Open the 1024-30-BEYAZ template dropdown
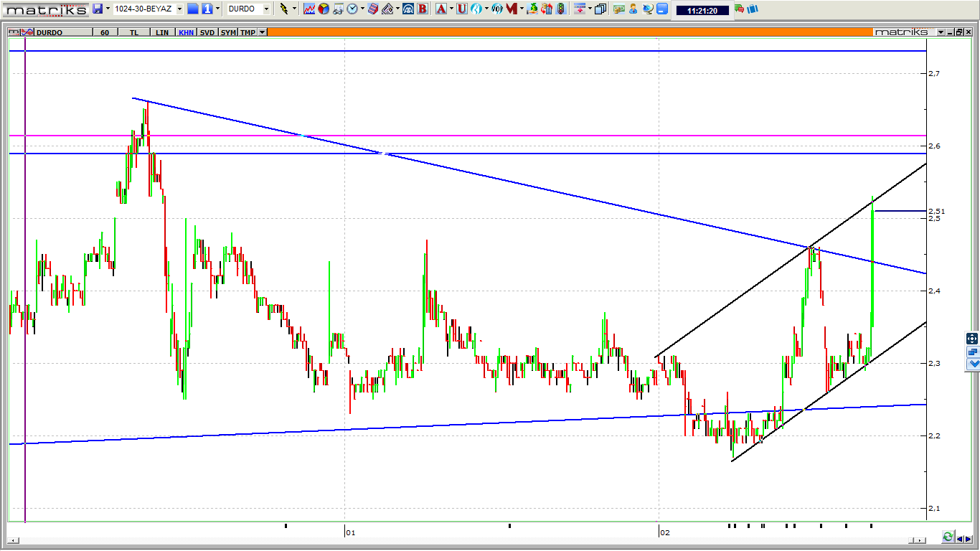980x551 pixels. click(x=179, y=9)
